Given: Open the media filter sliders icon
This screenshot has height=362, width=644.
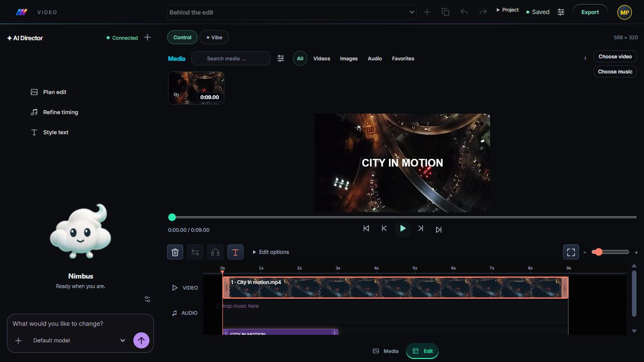Looking at the screenshot, I should click(281, 58).
